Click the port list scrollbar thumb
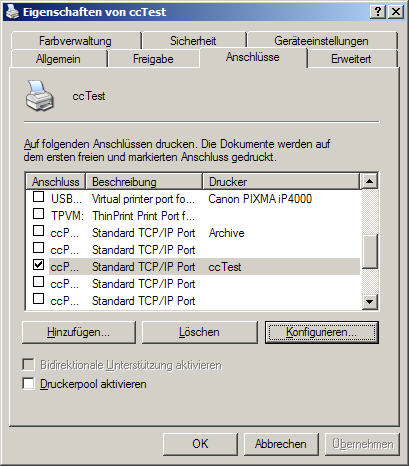 point(369,251)
